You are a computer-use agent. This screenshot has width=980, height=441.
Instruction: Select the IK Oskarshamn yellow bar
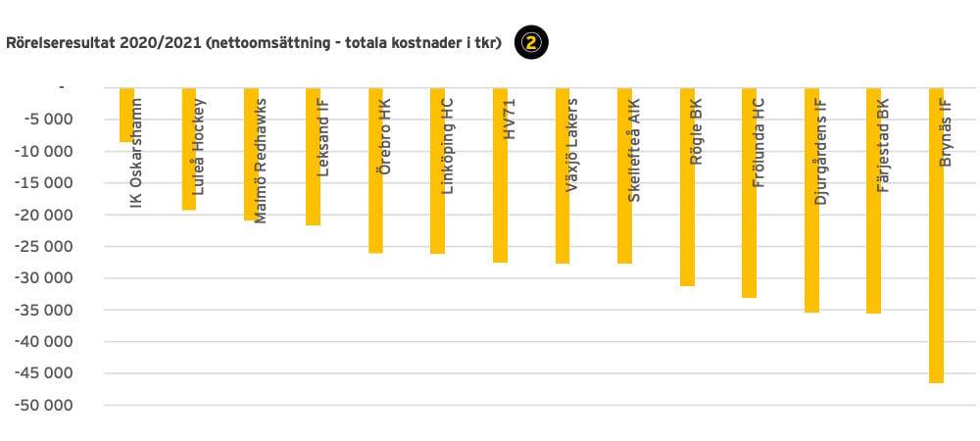pyautogui.click(x=126, y=115)
